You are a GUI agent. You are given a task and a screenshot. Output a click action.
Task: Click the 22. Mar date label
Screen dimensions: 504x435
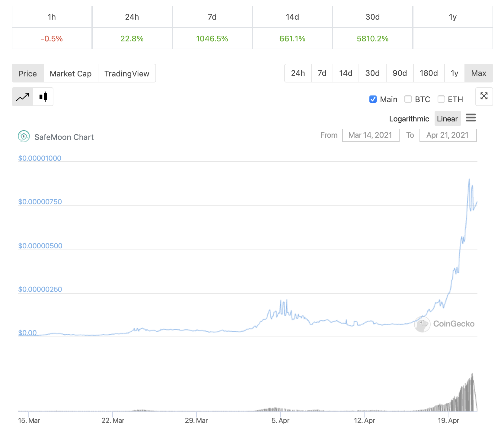click(x=113, y=420)
